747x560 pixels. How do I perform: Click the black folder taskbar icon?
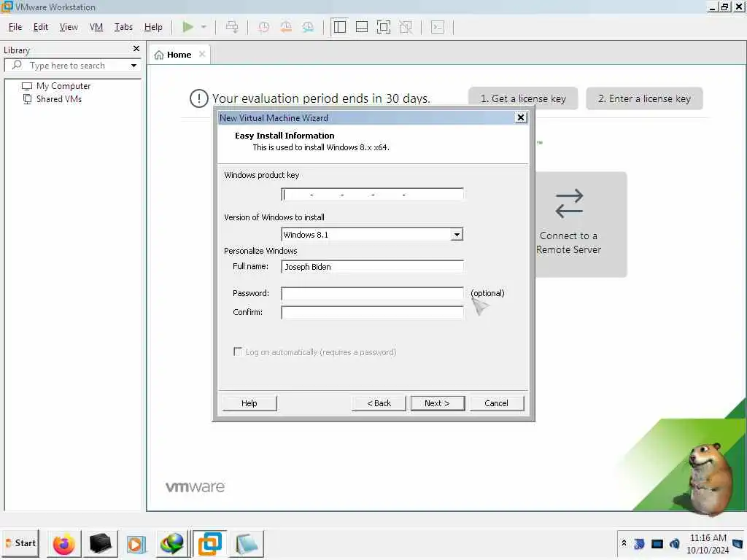click(x=100, y=544)
